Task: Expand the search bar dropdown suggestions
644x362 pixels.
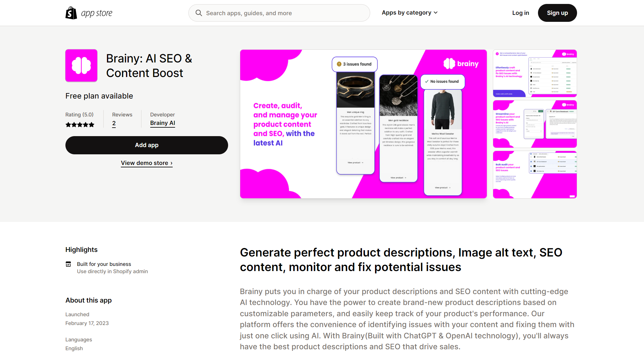Action: pyautogui.click(x=279, y=13)
